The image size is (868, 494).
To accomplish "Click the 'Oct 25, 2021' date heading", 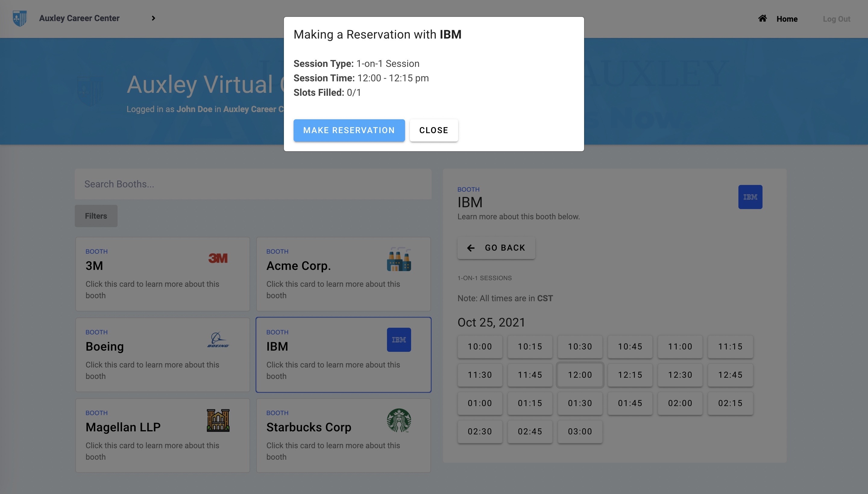I will click(x=491, y=322).
